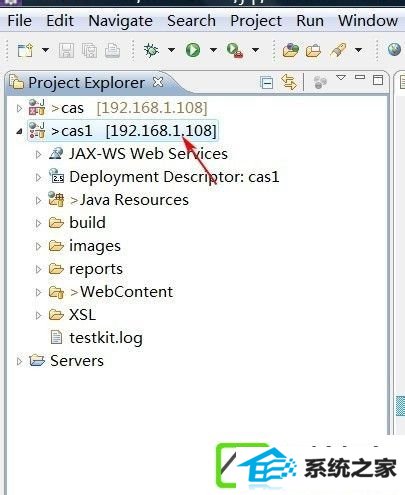The image size is (405, 495).
Task: Select JAX-WS Web Services item
Action: pos(148,154)
